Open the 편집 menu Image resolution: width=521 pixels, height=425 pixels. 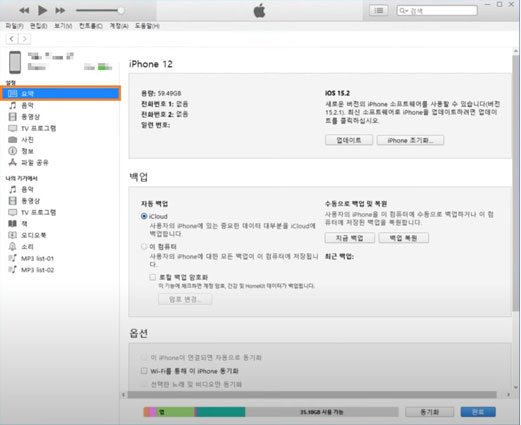coord(38,26)
